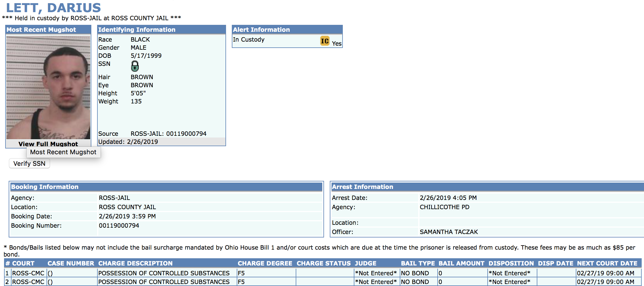Click the Officer value SAMANTHA TACZAK

[x=449, y=232]
